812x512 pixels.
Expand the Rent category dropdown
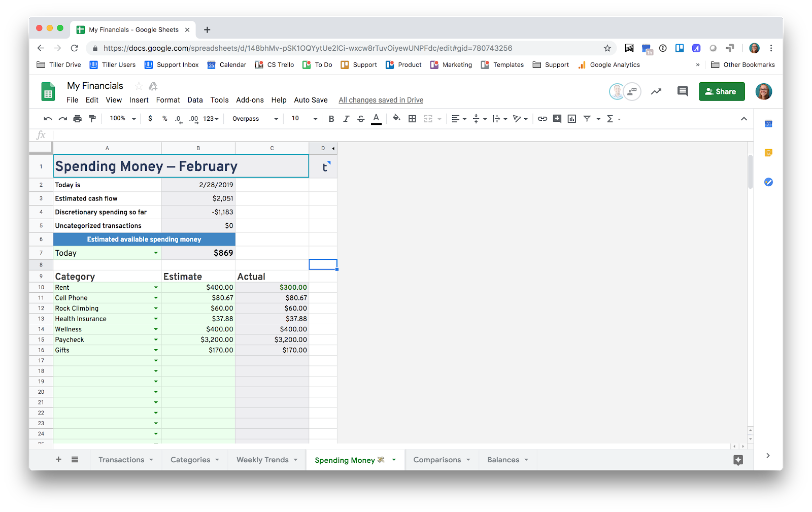click(x=156, y=287)
